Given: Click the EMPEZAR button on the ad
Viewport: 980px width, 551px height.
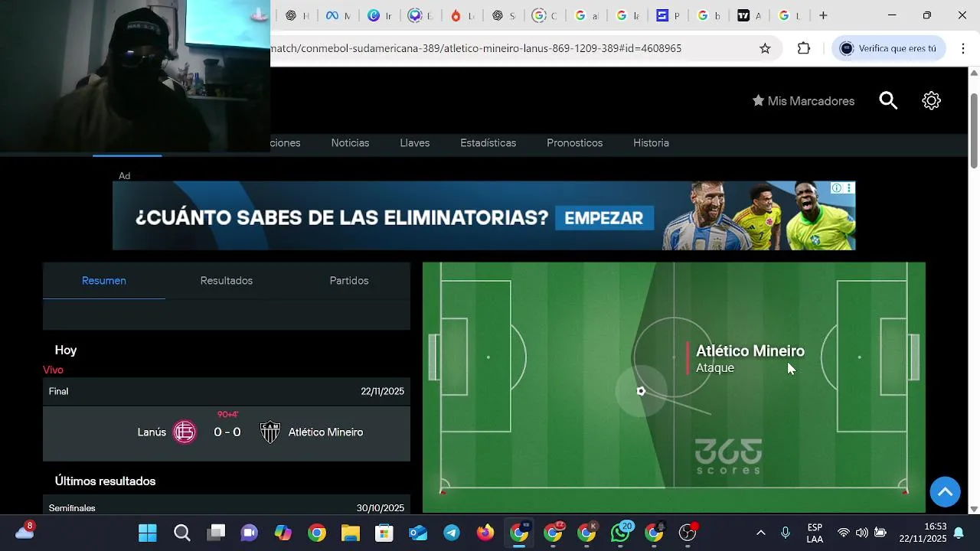Looking at the screenshot, I should click(604, 218).
